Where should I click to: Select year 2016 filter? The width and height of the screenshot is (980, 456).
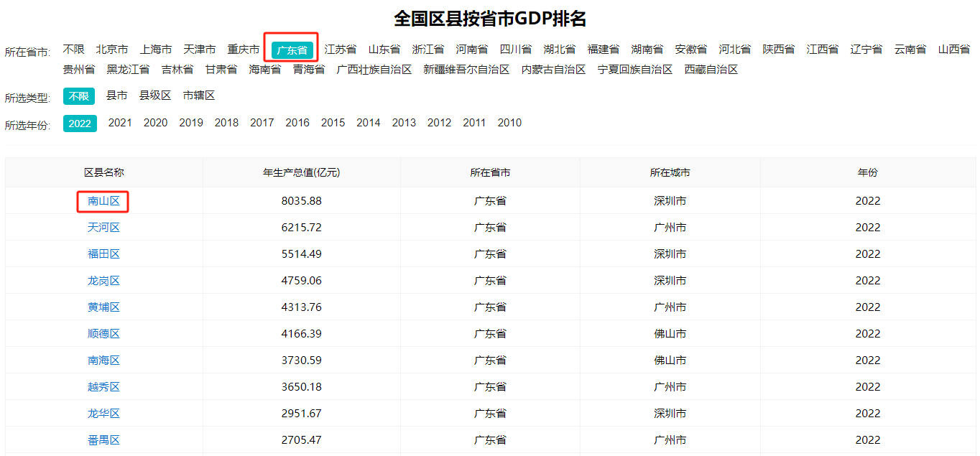(x=297, y=123)
